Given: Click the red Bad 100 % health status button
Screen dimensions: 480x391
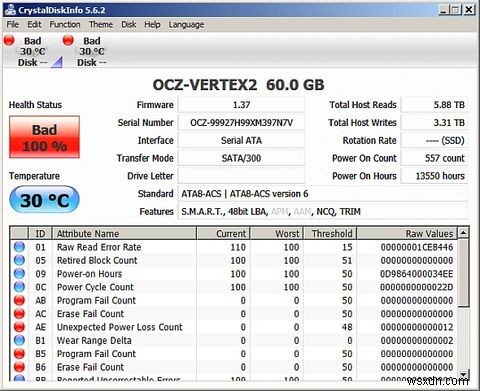Looking at the screenshot, I should click(x=44, y=137).
